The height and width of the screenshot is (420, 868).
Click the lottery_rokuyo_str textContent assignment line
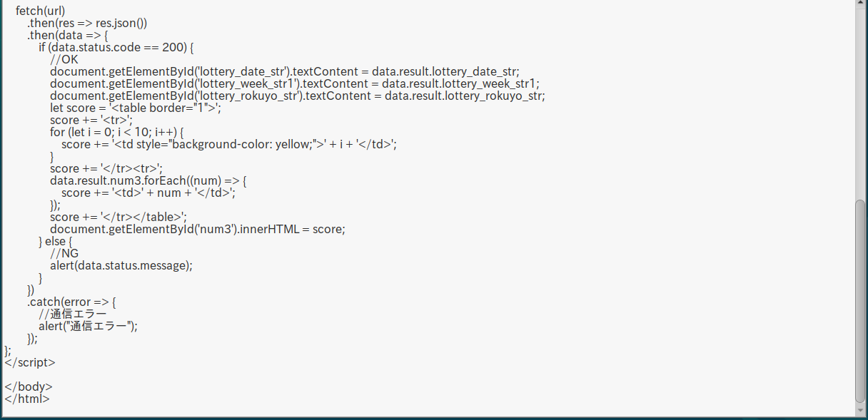[x=297, y=96]
